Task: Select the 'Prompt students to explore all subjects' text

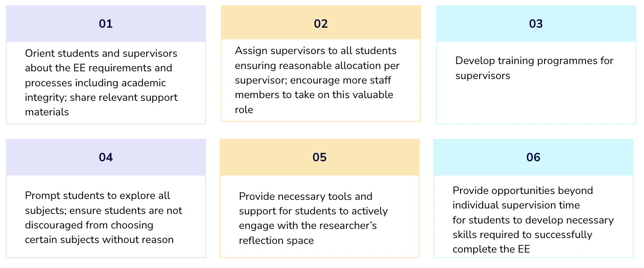Action: point(98,203)
